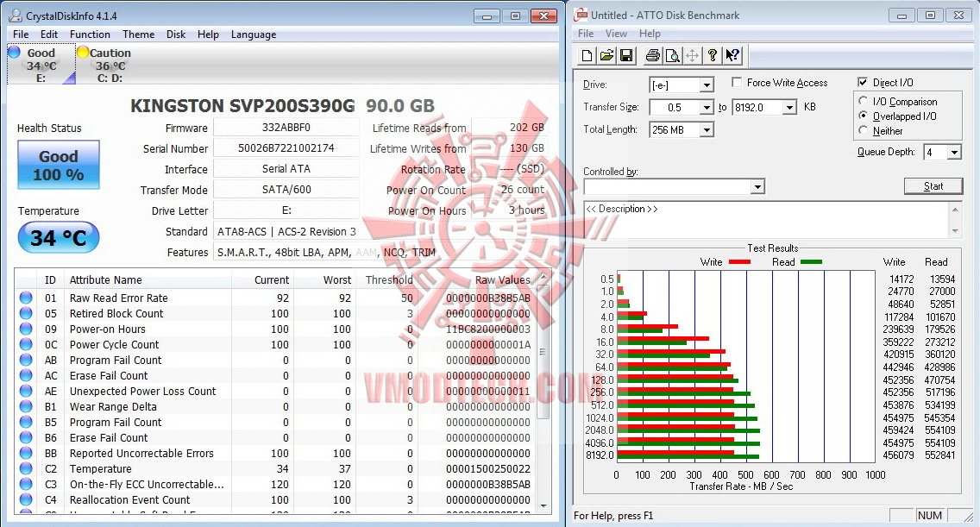The height and width of the screenshot is (527, 980).
Task: Open a benchmark file via folder icon
Action: [606, 56]
